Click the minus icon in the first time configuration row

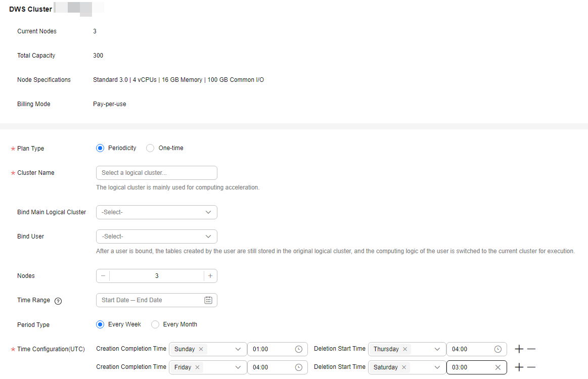pos(531,349)
